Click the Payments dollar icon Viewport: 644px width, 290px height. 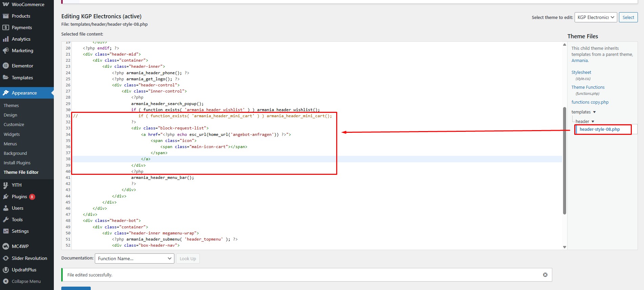tap(6, 27)
